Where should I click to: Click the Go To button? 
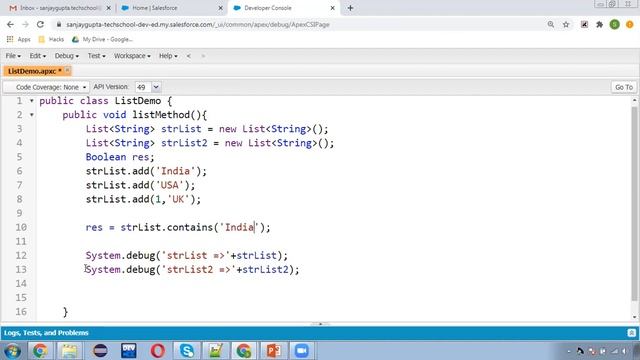click(624, 87)
